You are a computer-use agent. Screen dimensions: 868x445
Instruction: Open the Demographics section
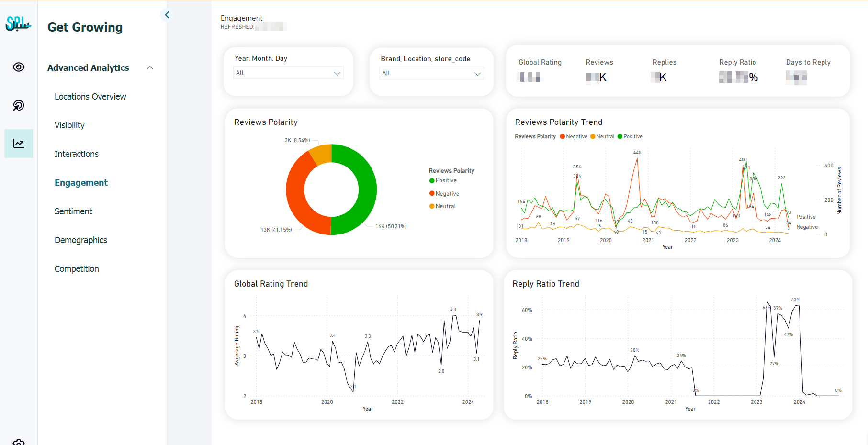(81, 240)
